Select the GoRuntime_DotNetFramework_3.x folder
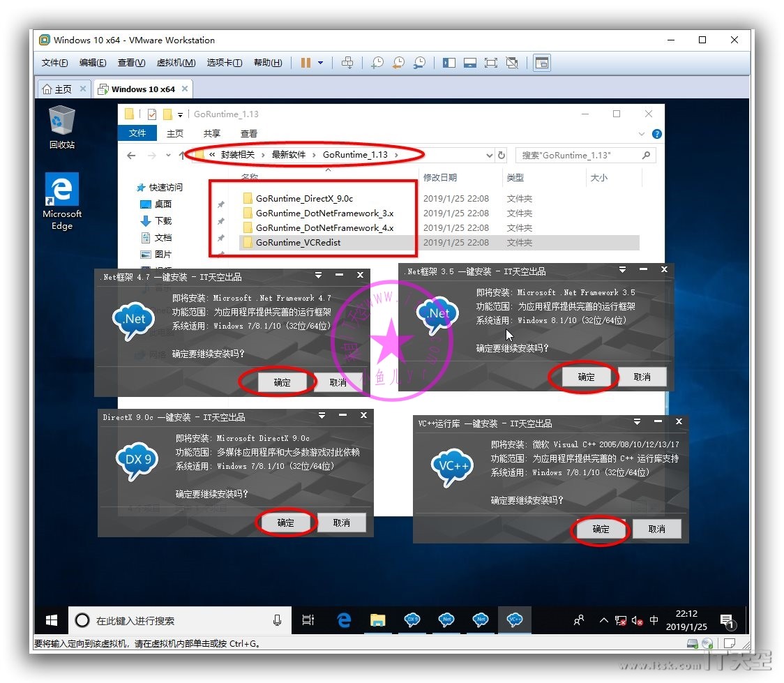Viewport: 784px width, 683px height. click(324, 213)
